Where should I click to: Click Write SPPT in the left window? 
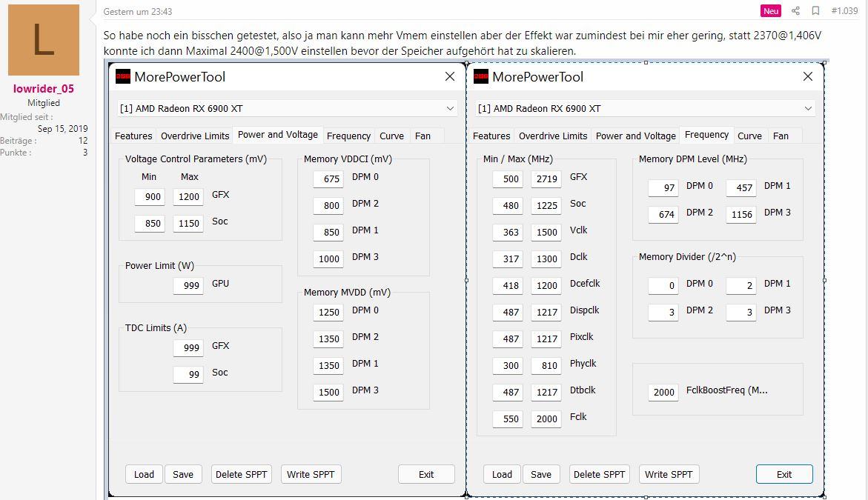point(311,474)
